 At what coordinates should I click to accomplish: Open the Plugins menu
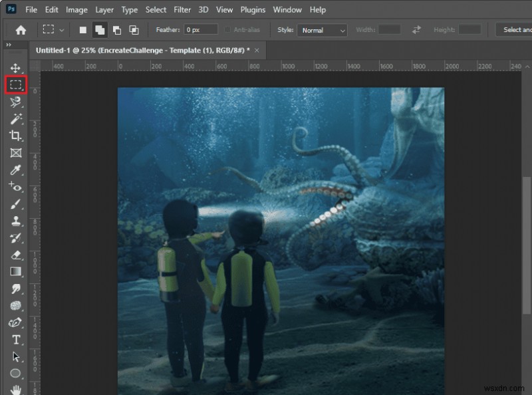pyautogui.click(x=253, y=10)
